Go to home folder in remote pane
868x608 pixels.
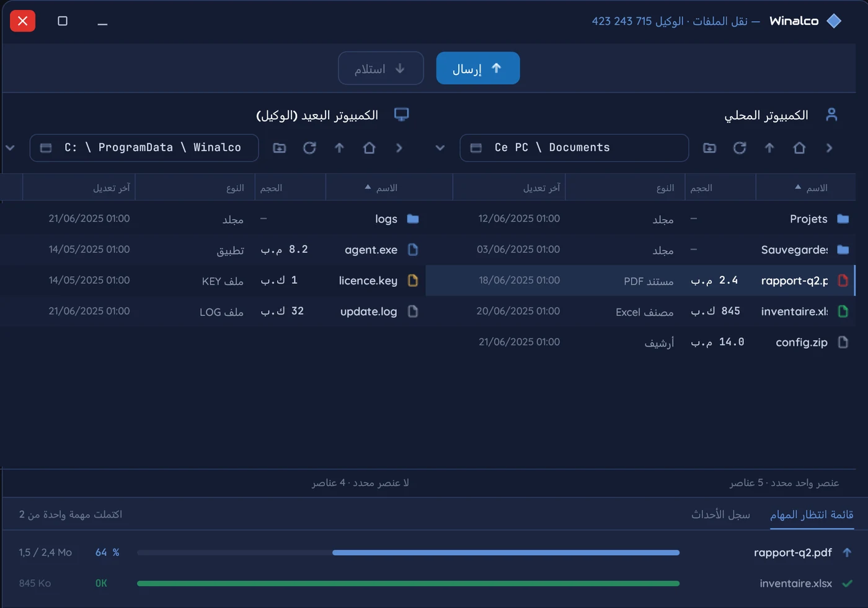coord(369,148)
